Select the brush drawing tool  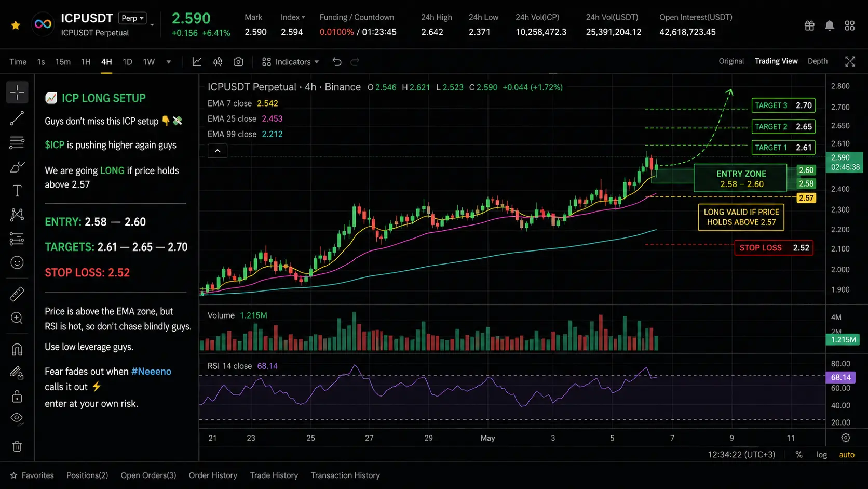pos(17,167)
